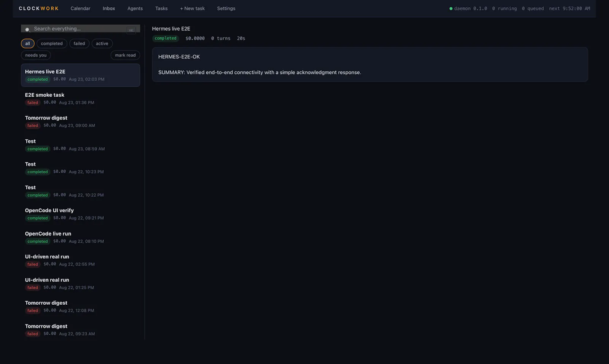Click the green daemon status dot
This screenshot has width=609, height=364.
[451, 8]
